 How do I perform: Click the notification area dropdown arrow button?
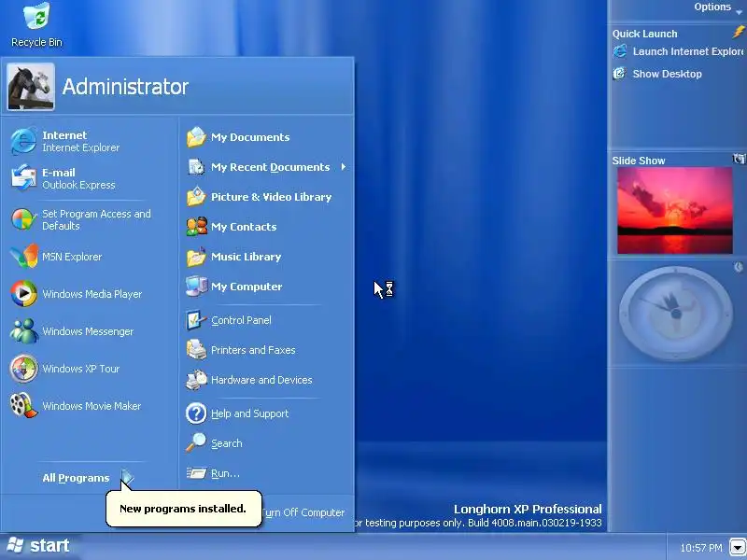(739, 547)
